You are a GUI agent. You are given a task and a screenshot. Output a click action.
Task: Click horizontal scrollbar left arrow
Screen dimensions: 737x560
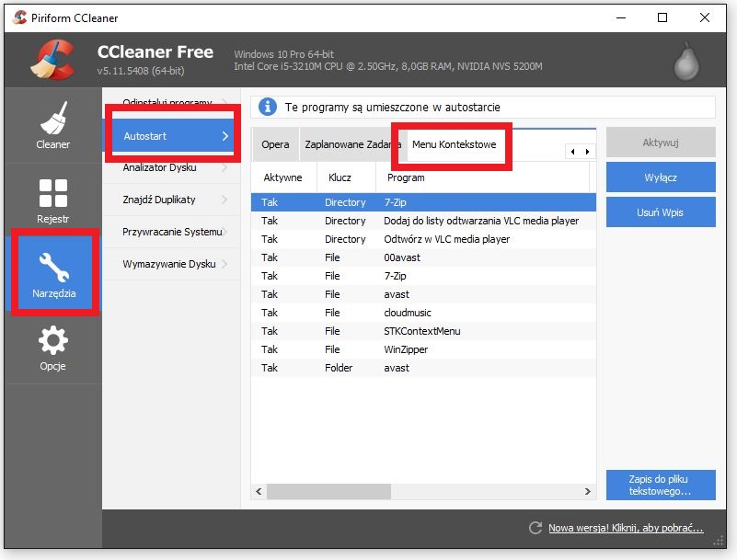click(259, 491)
